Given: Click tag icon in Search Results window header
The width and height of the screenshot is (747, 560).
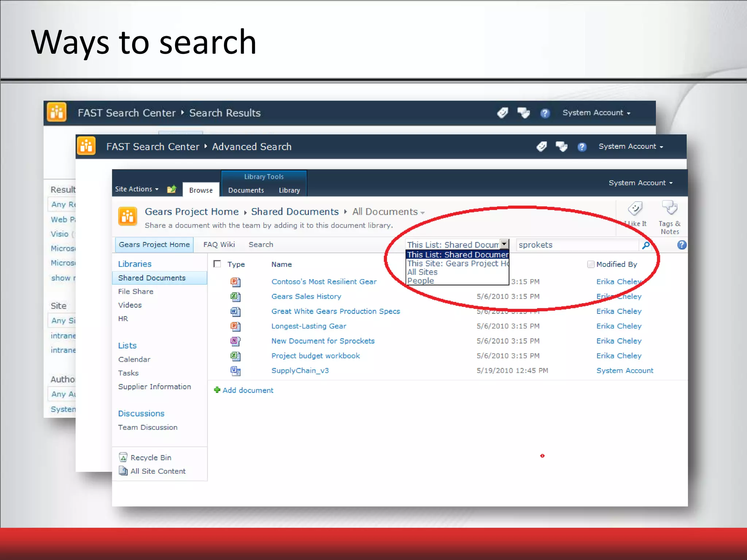Looking at the screenshot, I should (503, 113).
